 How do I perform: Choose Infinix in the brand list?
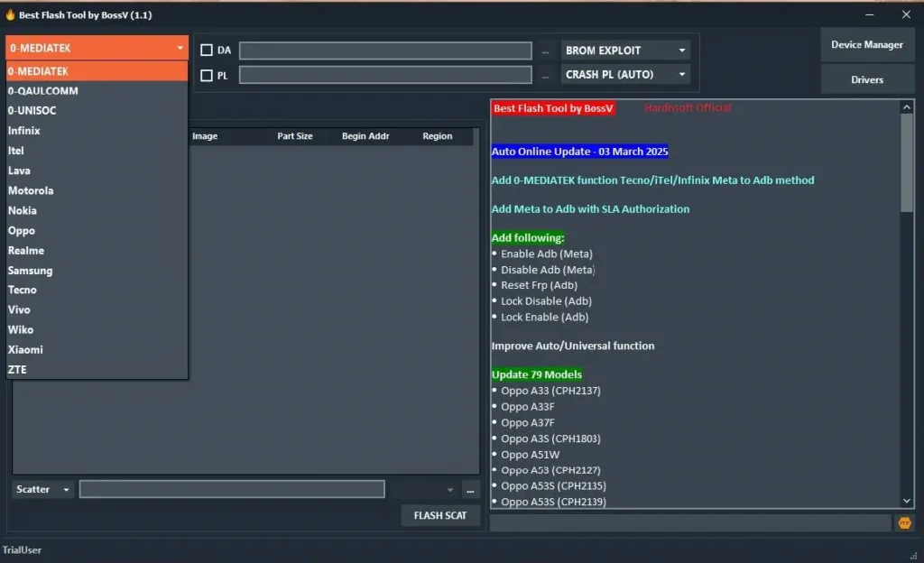(97, 130)
